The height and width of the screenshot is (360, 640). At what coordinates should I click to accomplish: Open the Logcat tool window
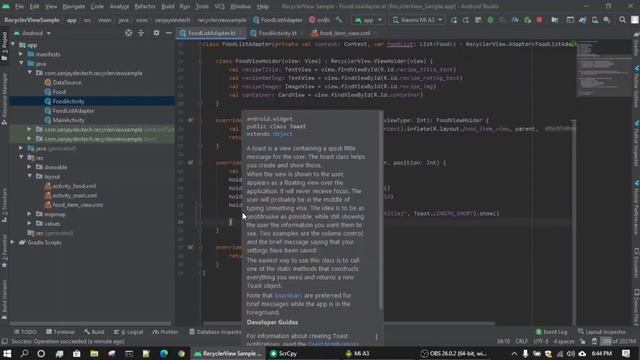129,332
